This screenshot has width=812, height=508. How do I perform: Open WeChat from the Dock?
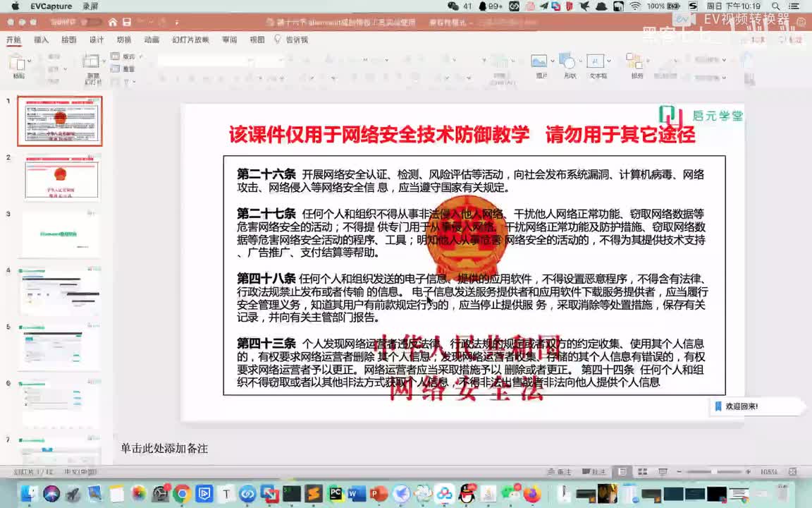coord(510,493)
